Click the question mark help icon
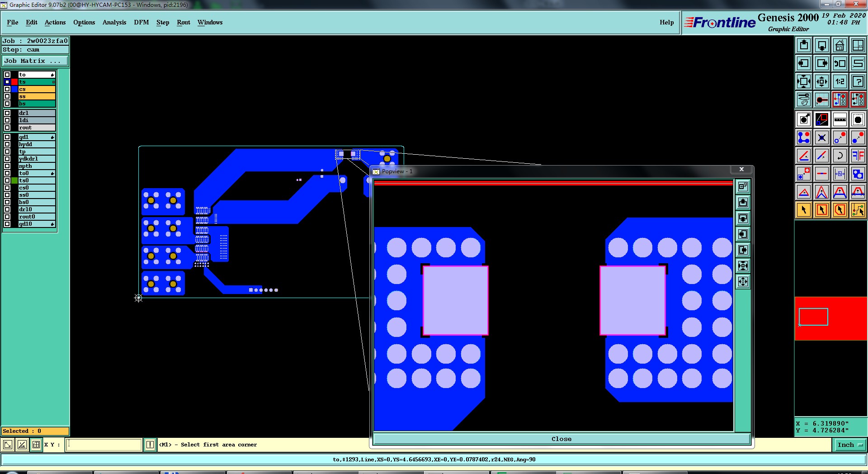This screenshot has width=868, height=474. pyautogui.click(x=858, y=81)
